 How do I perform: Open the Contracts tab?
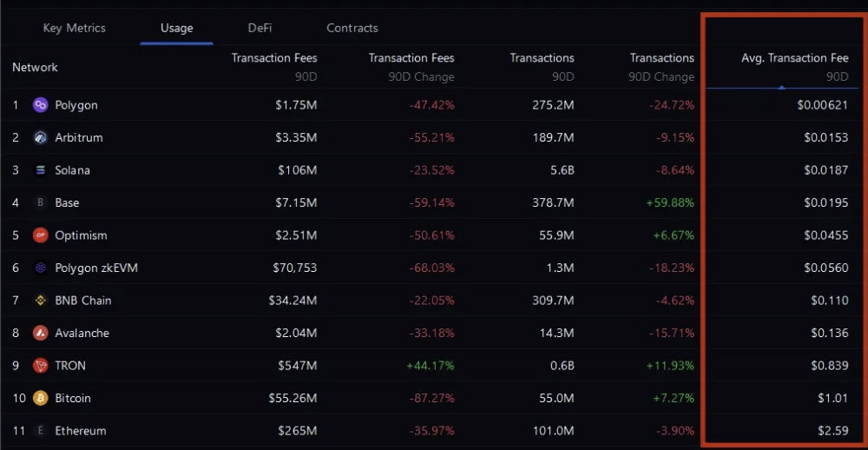[352, 28]
